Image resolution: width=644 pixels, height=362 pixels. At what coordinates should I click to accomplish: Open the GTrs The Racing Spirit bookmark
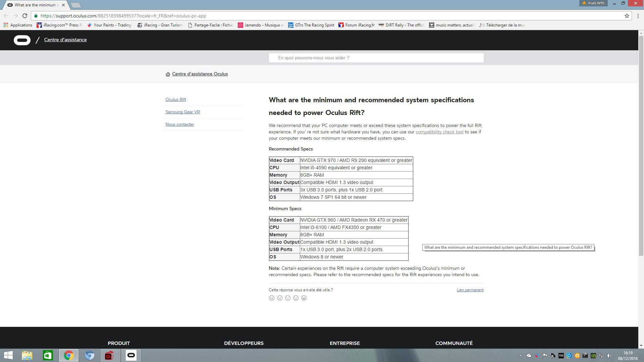(x=311, y=25)
